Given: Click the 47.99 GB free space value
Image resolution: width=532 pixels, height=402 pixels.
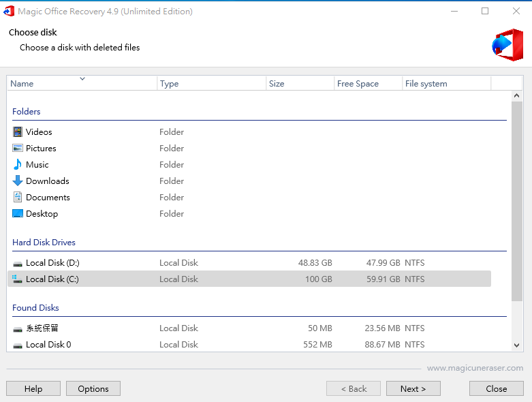Looking at the screenshot, I should coord(384,262).
